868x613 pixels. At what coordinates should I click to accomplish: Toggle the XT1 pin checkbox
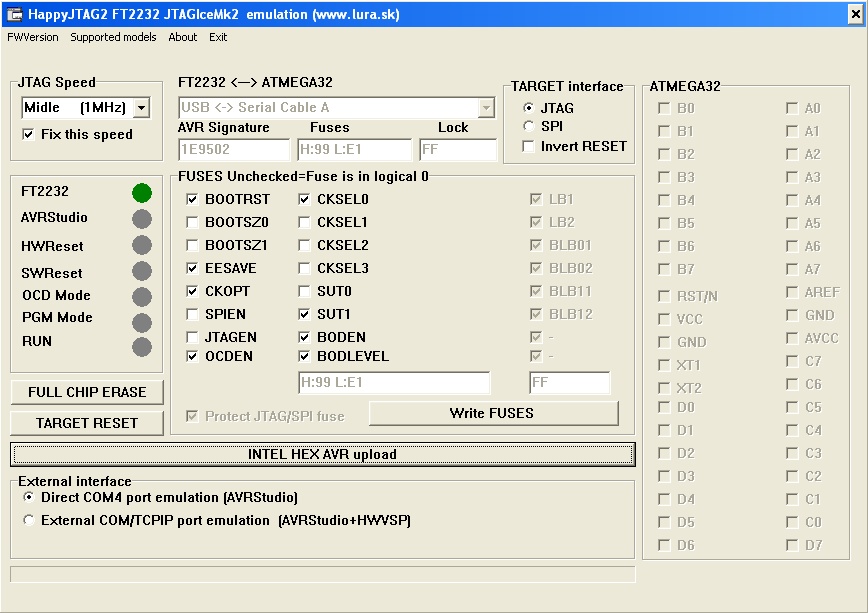pyautogui.click(x=664, y=365)
